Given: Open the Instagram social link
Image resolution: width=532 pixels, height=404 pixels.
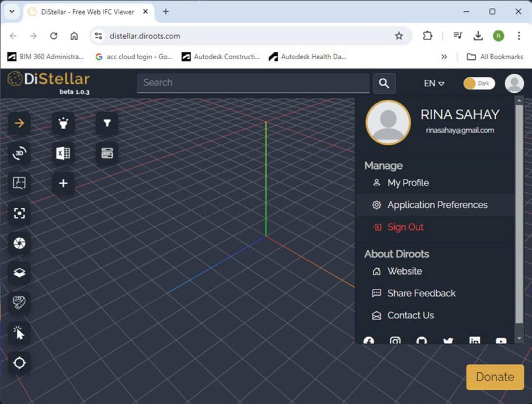Looking at the screenshot, I should tap(395, 340).
